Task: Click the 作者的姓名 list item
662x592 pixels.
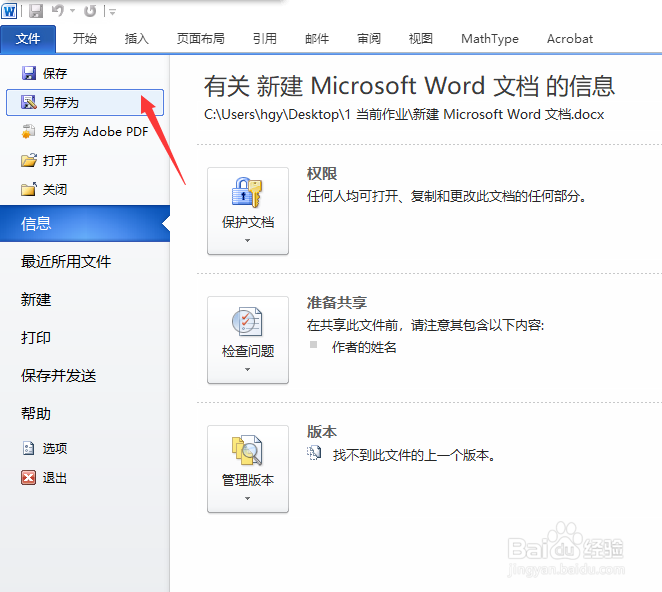Action: (x=364, y=348)
